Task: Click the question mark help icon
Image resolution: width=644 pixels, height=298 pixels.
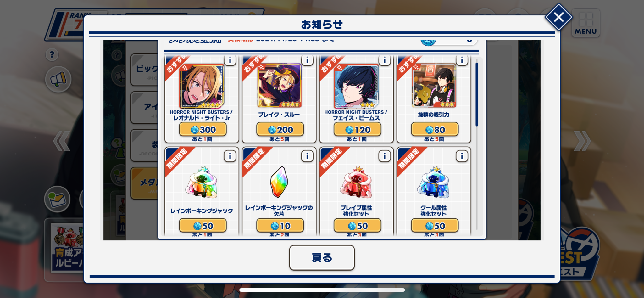Action: 52,55
